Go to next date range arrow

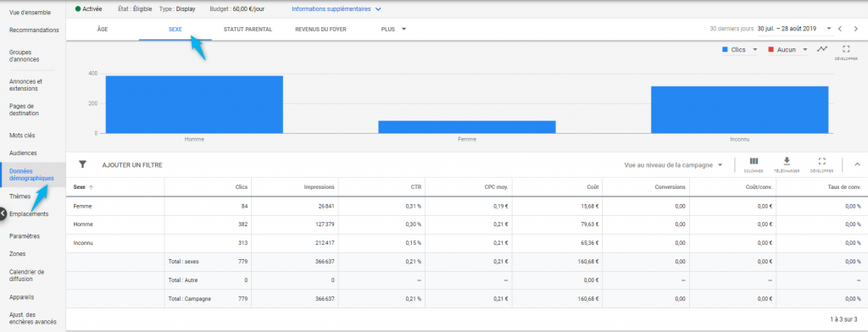pos(856,29)
